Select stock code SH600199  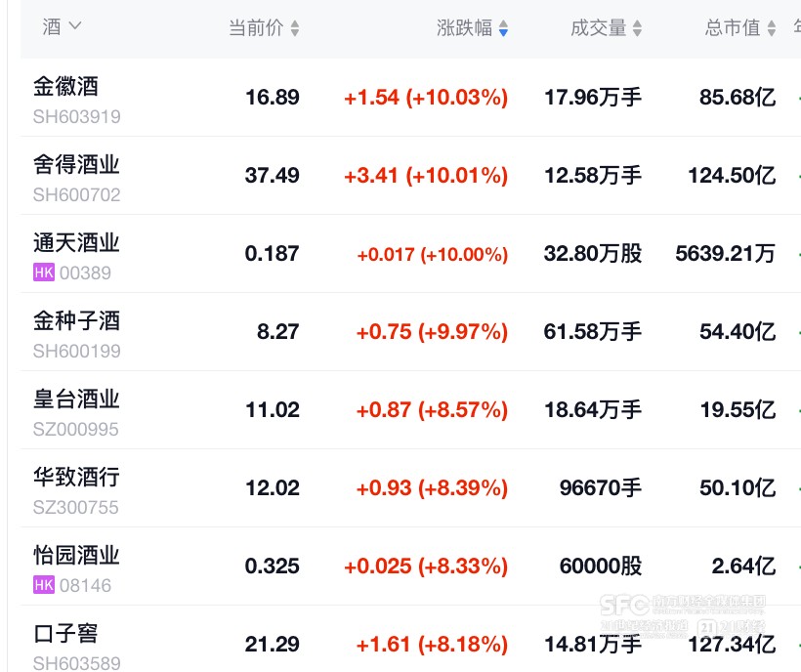[76, 352]
